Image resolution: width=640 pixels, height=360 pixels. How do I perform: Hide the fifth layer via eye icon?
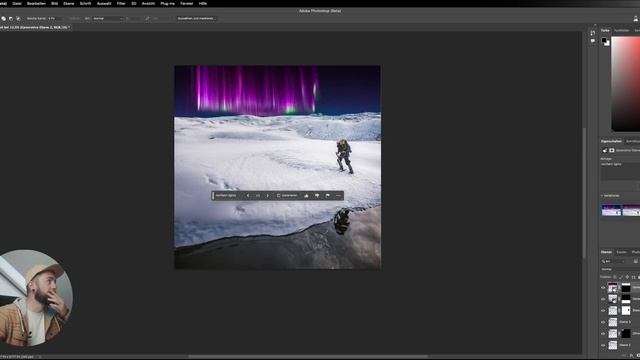tap(603, 333)
